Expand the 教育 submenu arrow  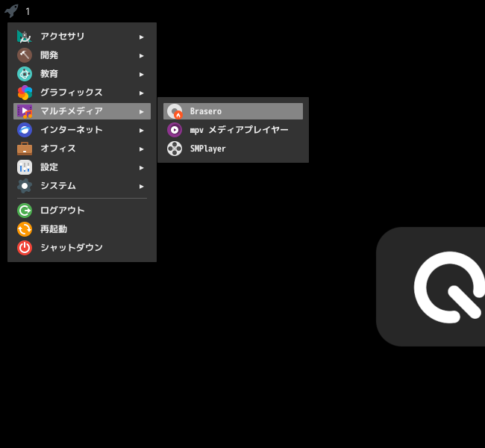click(141, 75)
